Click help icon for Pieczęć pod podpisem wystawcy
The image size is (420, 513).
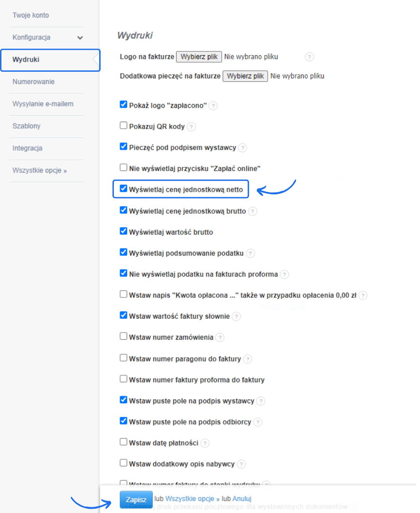point(243,148)
